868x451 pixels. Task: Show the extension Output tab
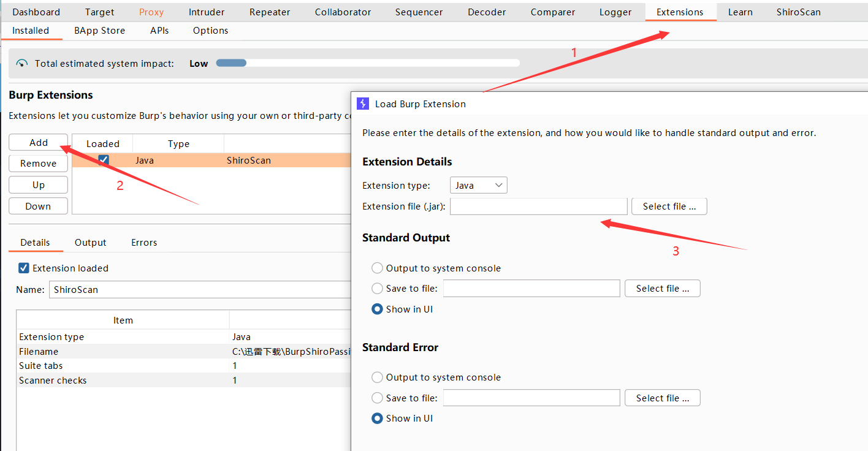tap(91, 242)
